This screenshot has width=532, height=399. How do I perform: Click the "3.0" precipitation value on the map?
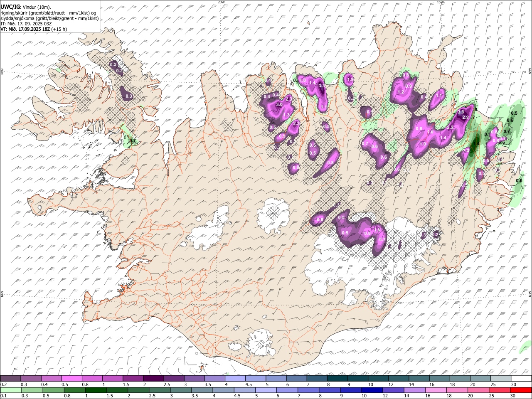click(x=279, y=104)
